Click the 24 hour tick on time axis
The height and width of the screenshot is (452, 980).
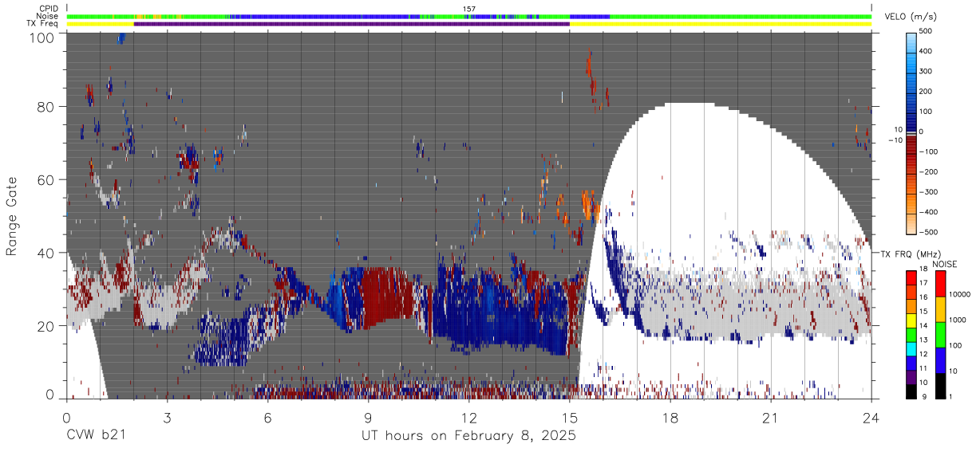871,418
